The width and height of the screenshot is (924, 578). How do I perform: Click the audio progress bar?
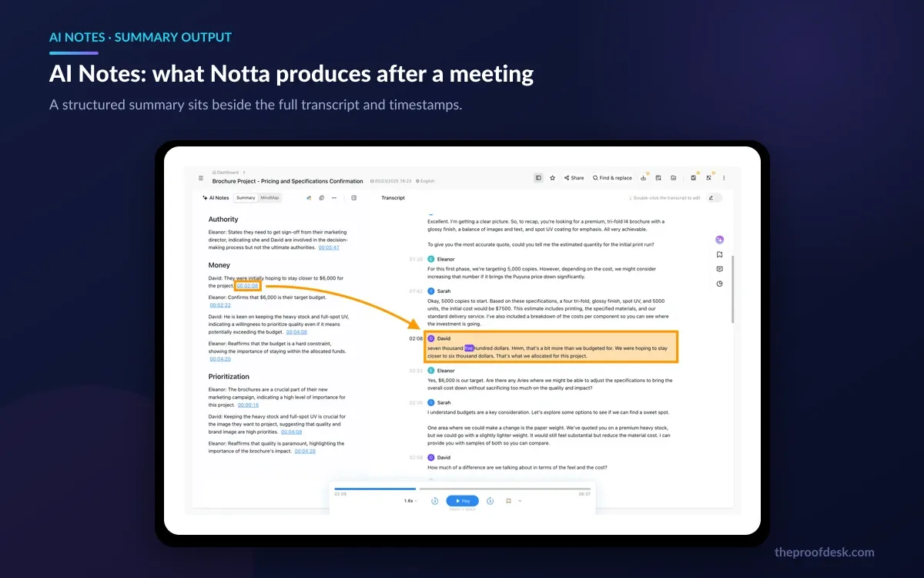[x=463, y=489]
